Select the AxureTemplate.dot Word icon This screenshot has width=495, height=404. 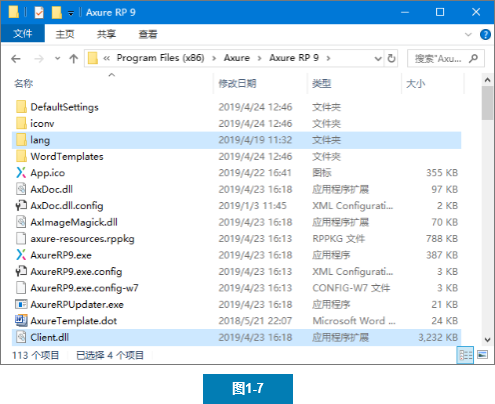[21, 321]
